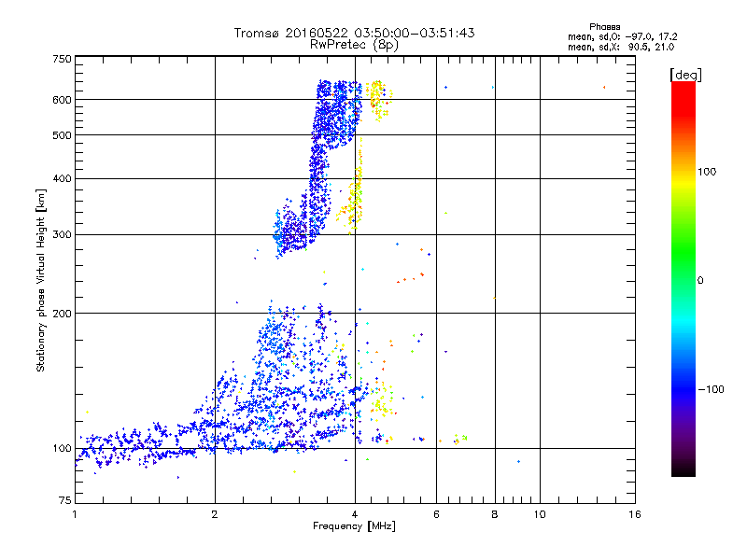This screenshot has height=560, width=747.
Task: Click the y-axis tick label '75'
Action: (x=65, y=500)
